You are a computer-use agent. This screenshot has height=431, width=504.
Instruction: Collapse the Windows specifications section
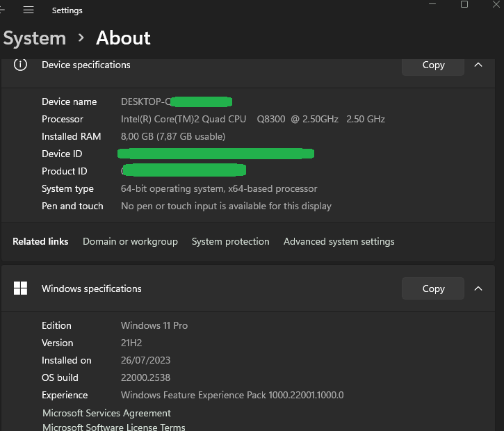pyautogui.click(x=478, y=288)
